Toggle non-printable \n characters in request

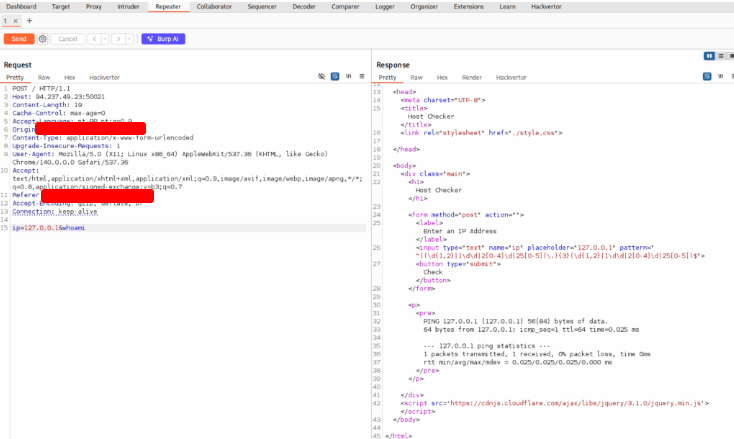pos(348,76)
